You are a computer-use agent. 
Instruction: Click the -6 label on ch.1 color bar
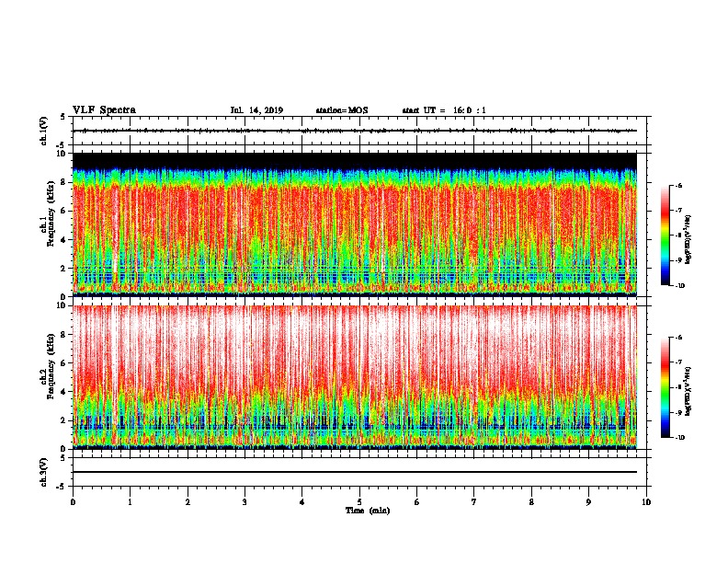click(678, 185)
